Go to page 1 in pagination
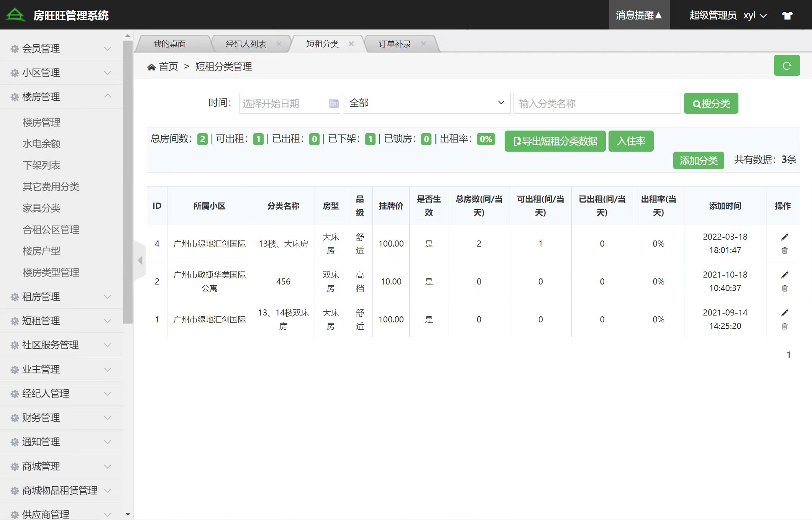The image size is (812, 520). [x=788, y=355]
